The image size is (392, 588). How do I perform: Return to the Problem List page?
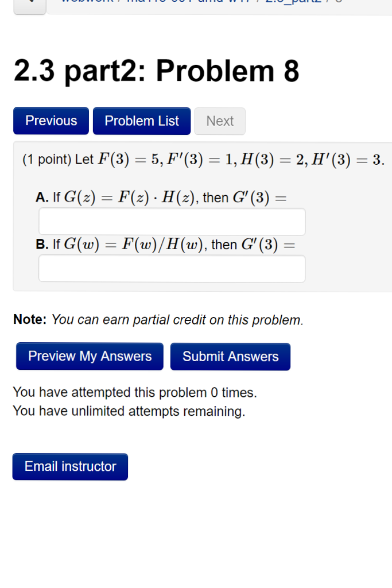(x=141, y=121)
